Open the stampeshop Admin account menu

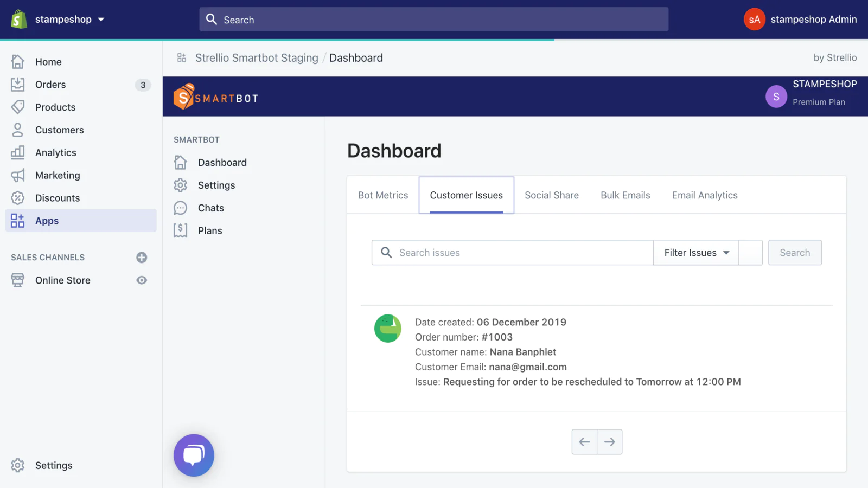(x=800, y=20)
